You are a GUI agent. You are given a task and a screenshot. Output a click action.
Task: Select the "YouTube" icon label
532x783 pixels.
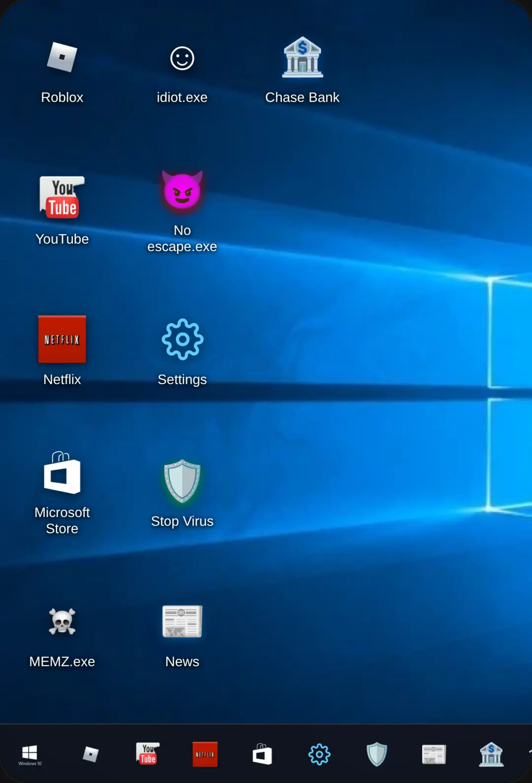pos(62,239)
